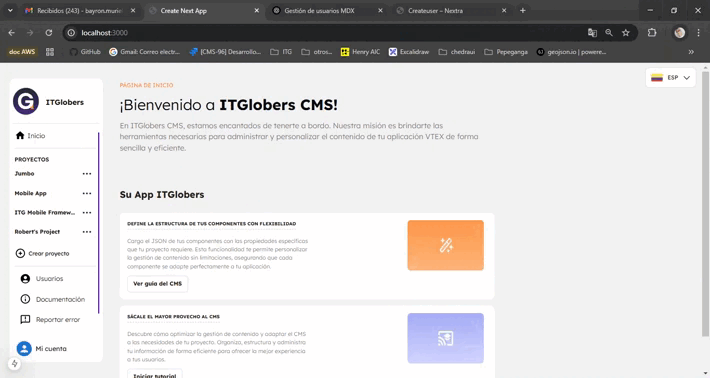The image size is (710, 378).
Task: Reload the page with the refresh icon
Action: [x=49, y=33]
